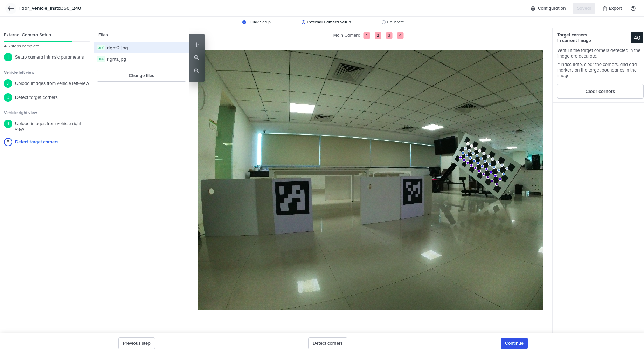
Task: Zoom in on the camera image
Action: [x=197, y=58]
